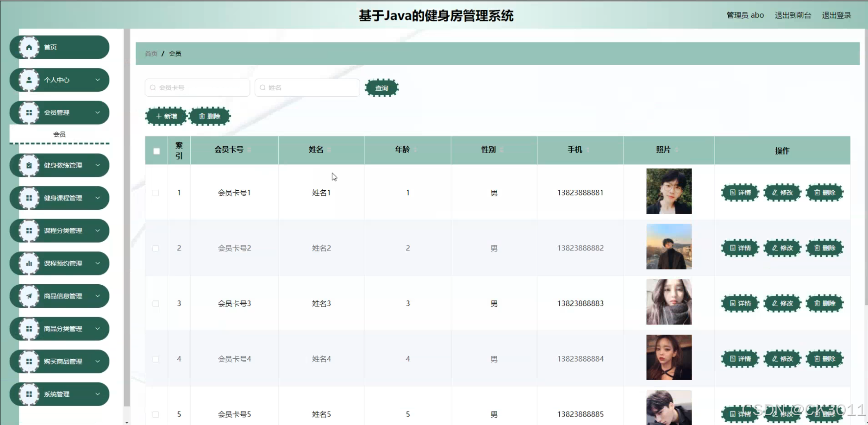The width and height of the screenshot is (868, 425).
Task: Open the photo thumbnail of 姓名3
Action: [668, 302]
